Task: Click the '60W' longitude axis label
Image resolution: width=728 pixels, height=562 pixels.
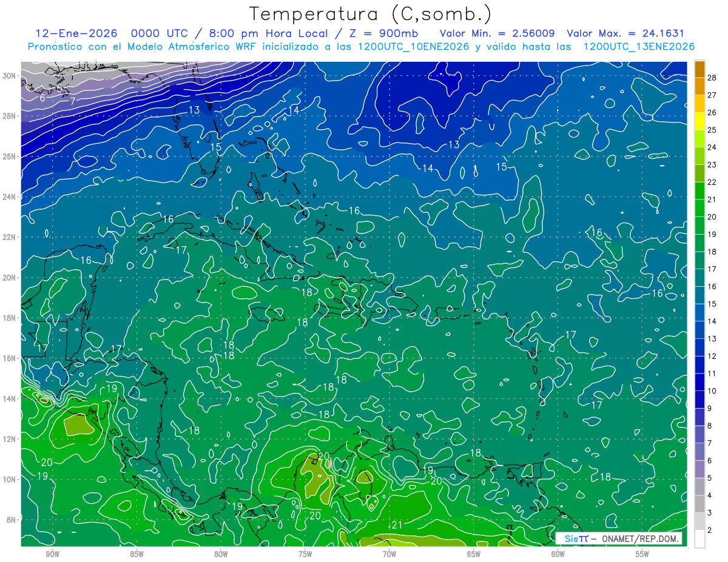Action: click(558, 554)
